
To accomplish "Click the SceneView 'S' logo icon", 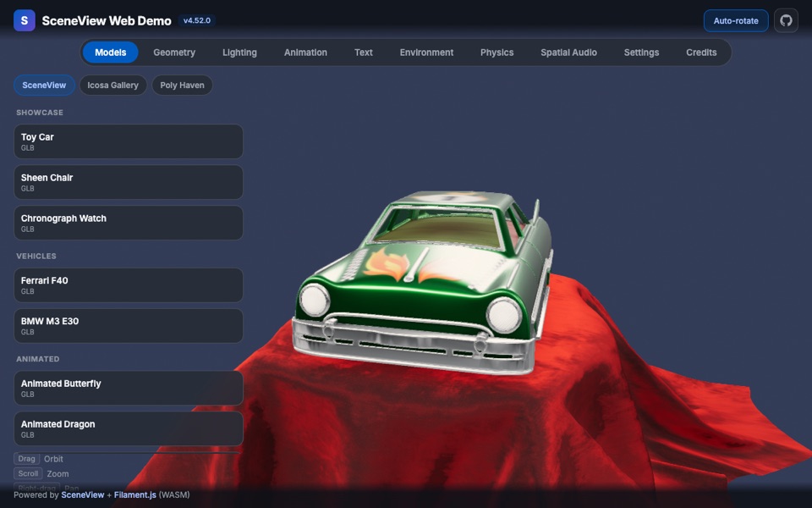I will [x=25, y=20].
